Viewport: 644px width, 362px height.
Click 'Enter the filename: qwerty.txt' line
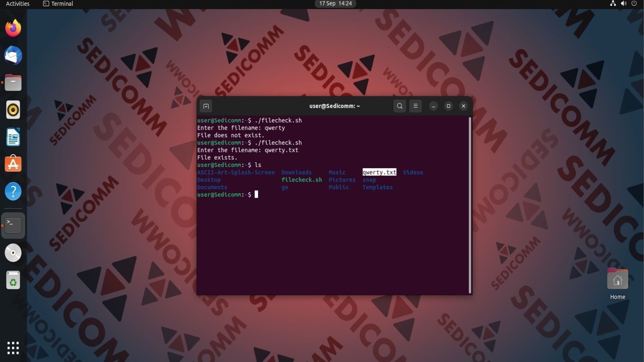click(248, 150)
